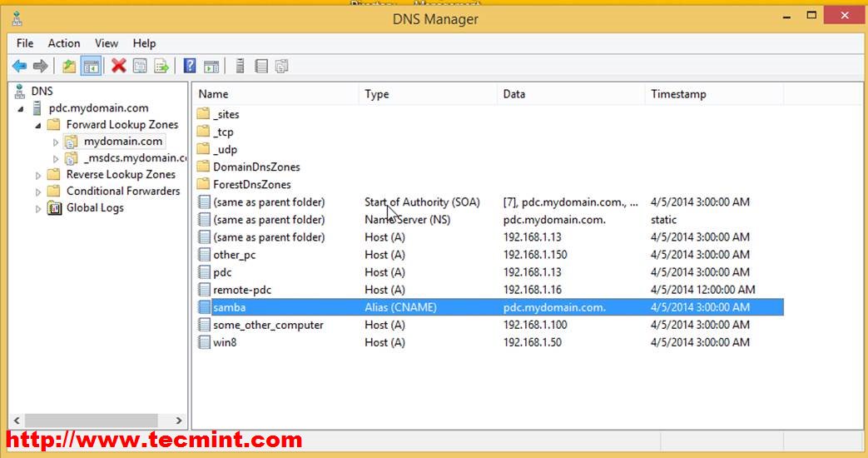Expand the mydomain.com zone node
Viewport: 868px width, 458px height.
pos(56,142)
